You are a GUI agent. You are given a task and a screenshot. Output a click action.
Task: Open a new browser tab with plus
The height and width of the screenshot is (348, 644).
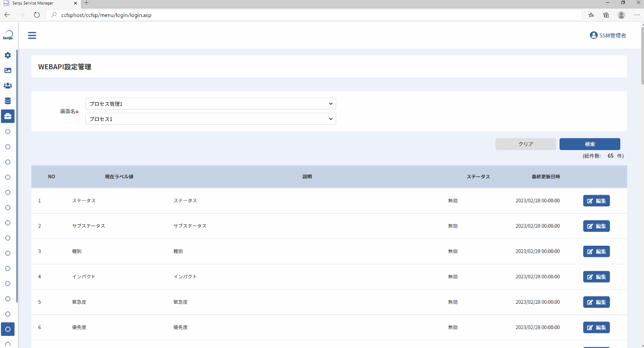coord(86,3)
